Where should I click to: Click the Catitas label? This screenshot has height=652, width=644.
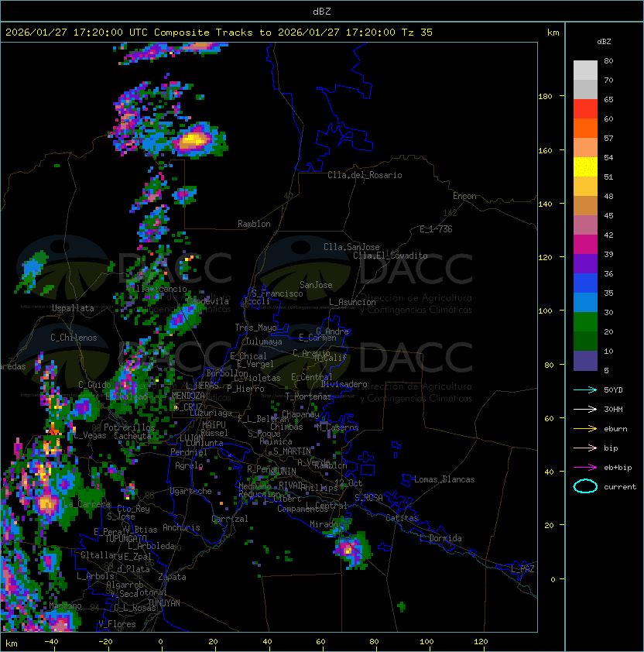point(402,518)
